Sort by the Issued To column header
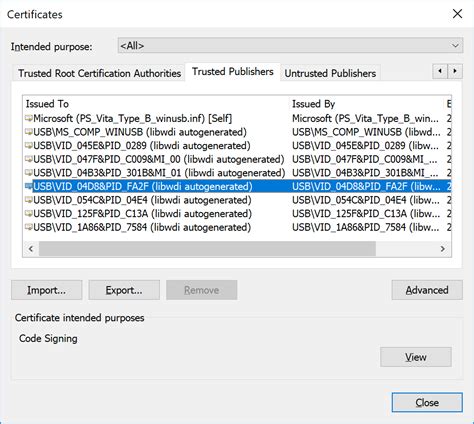474x424 pixels. 156,104
